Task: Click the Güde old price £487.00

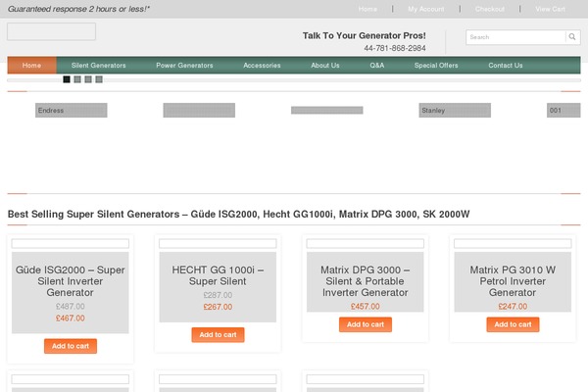Action: click(71, 307)
